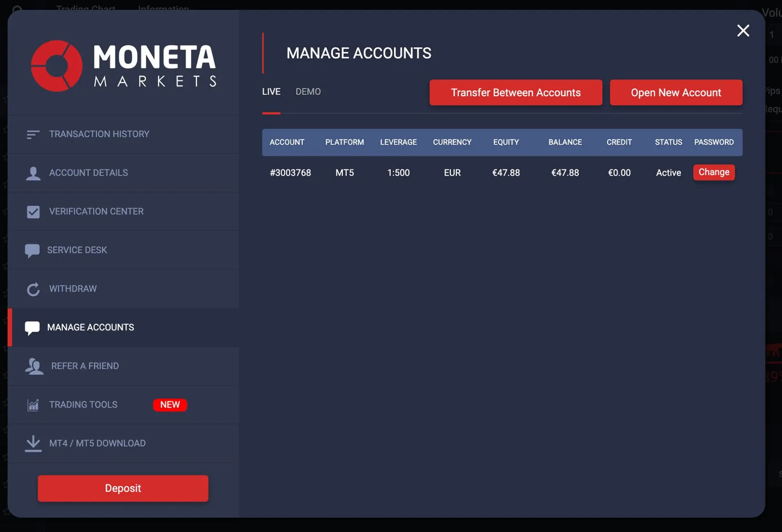
Task: Click account number #3003768
Action: click(x=290, y=173)
